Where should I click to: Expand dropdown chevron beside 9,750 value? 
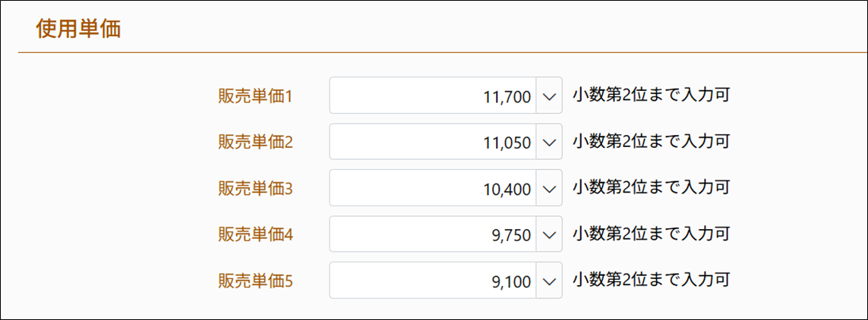point(549,234)
